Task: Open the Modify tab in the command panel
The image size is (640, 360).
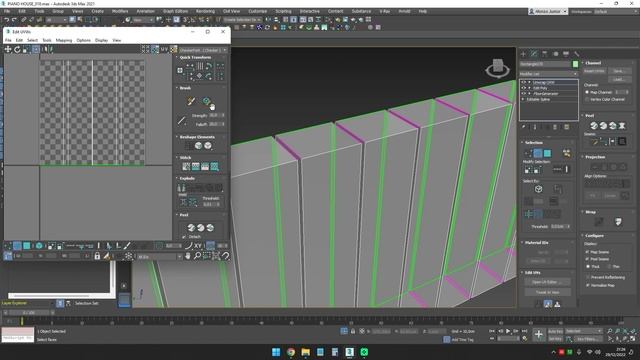Action: click(x=534, y=54)
